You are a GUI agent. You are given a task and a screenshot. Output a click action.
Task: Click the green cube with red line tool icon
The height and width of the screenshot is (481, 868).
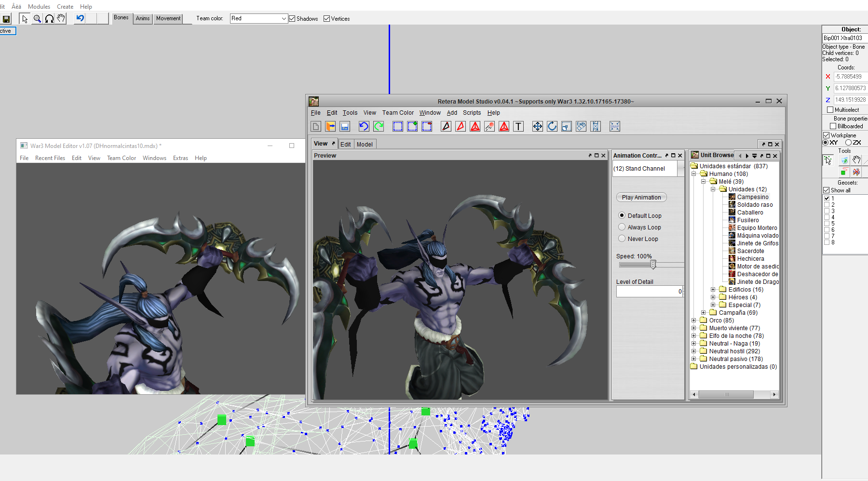click(844, 172)
